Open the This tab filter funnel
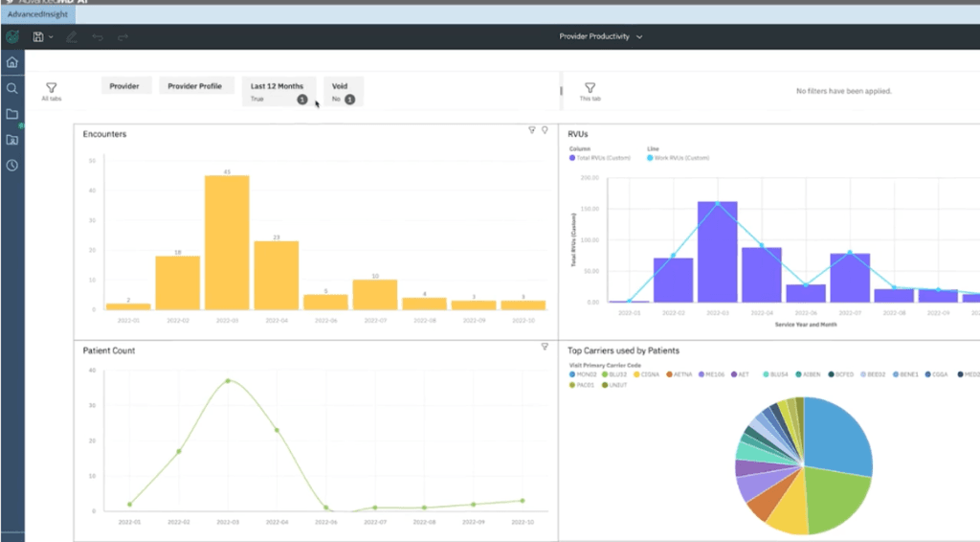This screenshot has width=980, height=542. [590, 87]
